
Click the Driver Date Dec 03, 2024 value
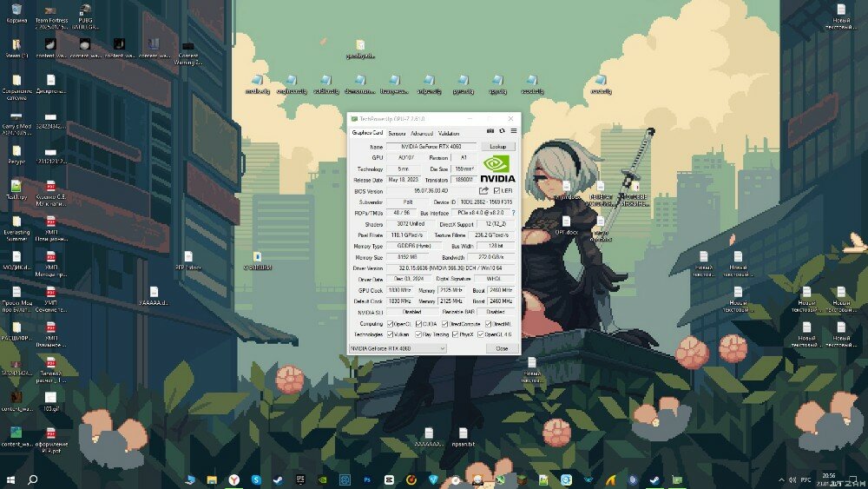click(x=410, y=279)
